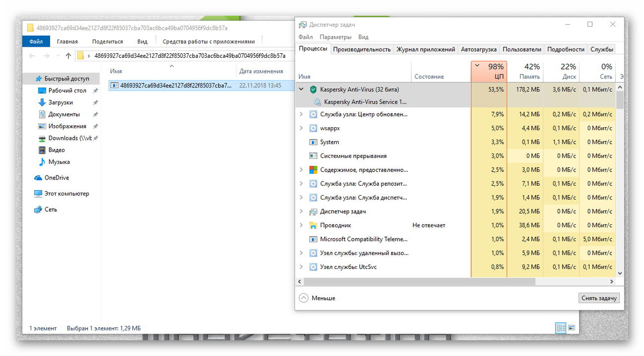Click the Быстрый доступ star icon
This screenshot has width=644, height=356.
coord(38,79)
